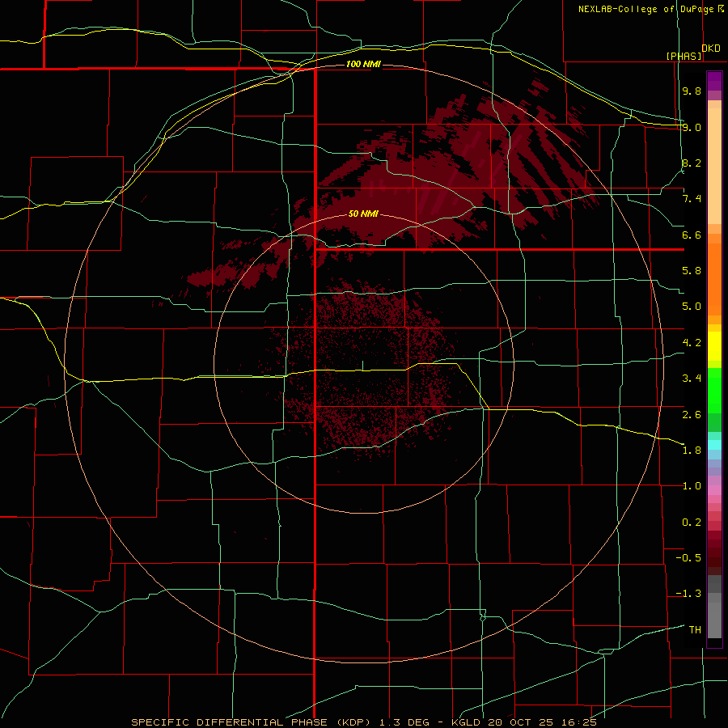Click the 4.2 color scale value
The image size is (728, 728).
692,343
